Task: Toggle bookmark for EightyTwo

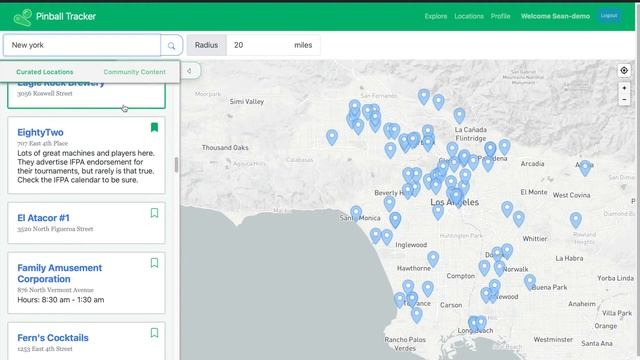Action: click(x=154, y=127)
